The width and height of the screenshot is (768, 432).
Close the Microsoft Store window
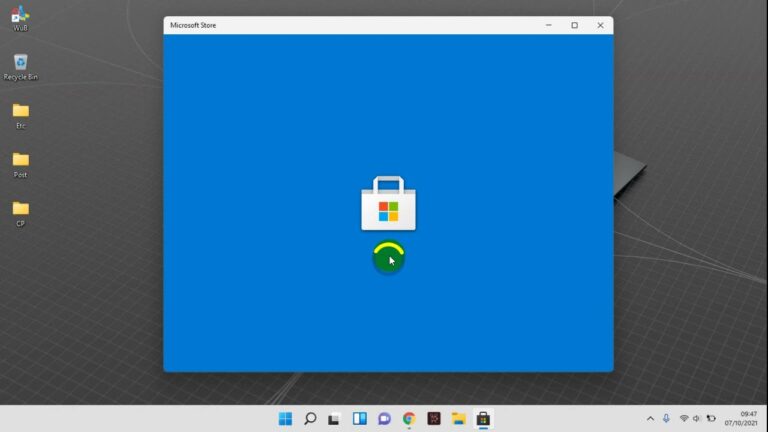point(600,25)
